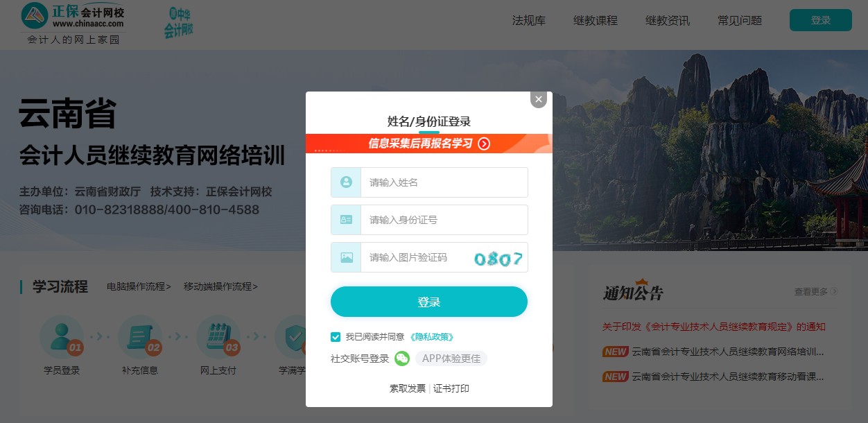
Task: Click the NEW badge on the first notice
Action: click(616, 352)
